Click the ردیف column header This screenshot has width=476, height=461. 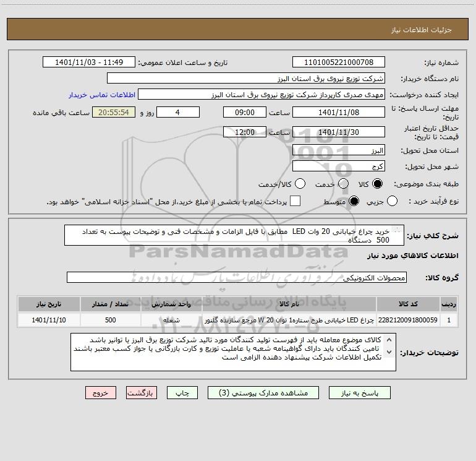pos(449,304)
